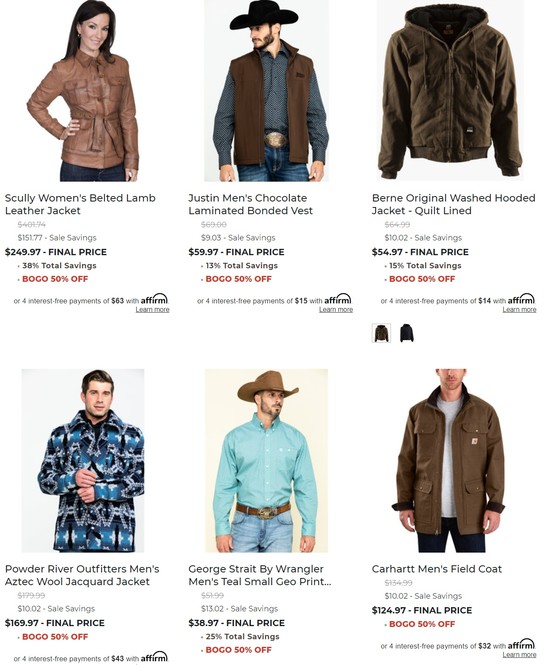This screenshot has width=550, height=665.
Task: Click the Carhartt Men's Field Coat title
Action: [436, 569]
